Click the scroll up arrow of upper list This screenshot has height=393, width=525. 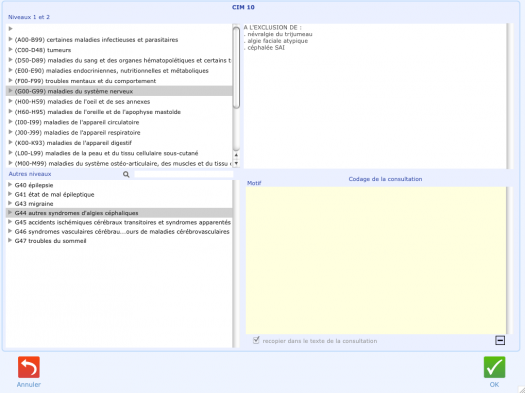click(236, 155)
